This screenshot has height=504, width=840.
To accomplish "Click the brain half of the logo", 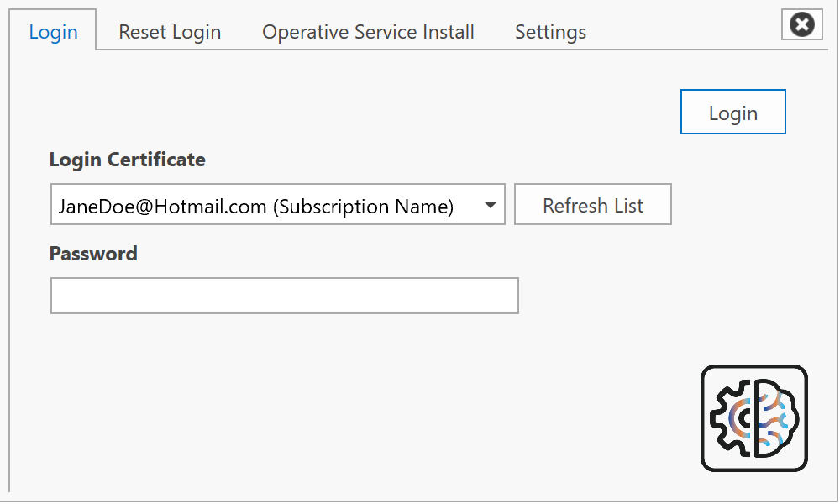I will coord(776,417).
